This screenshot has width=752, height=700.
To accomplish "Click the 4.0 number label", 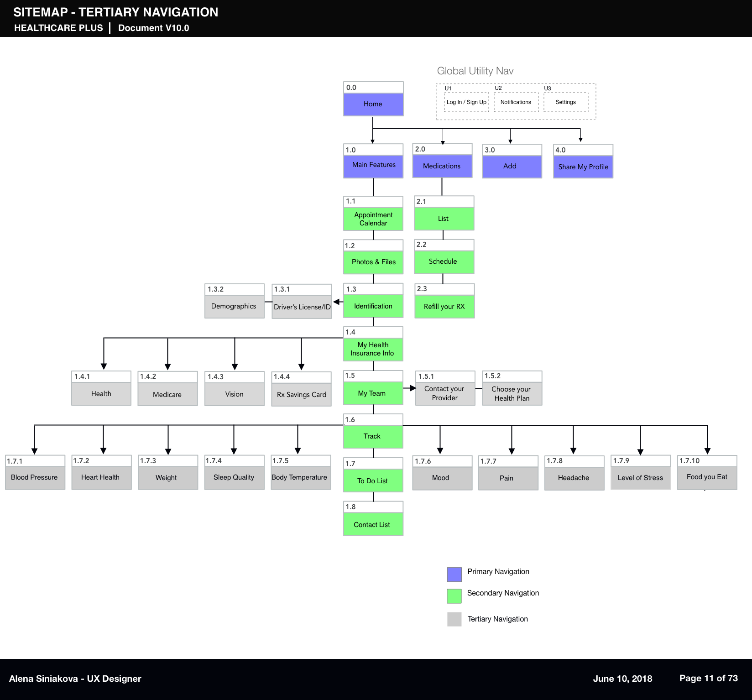I will click(x=560, y=150).
